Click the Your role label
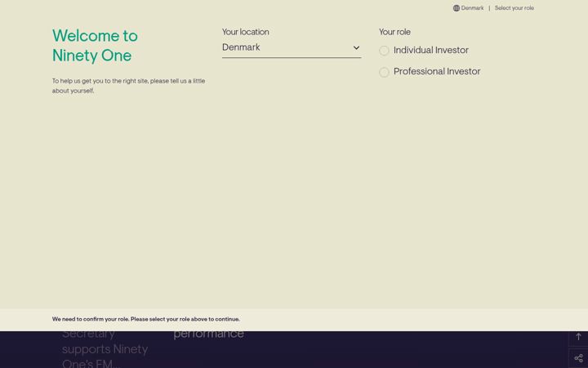The height and width of the screenshot is (368, 588). click(394, 32)
